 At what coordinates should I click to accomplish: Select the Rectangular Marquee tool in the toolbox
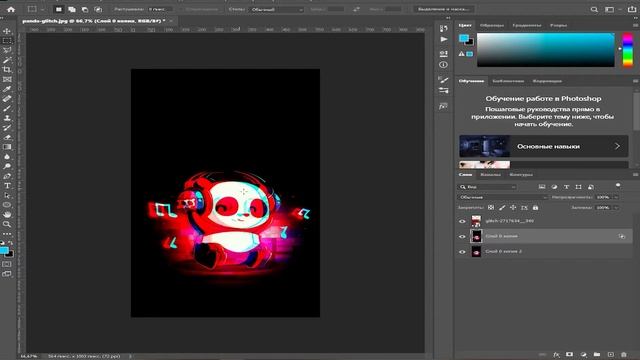7,41
